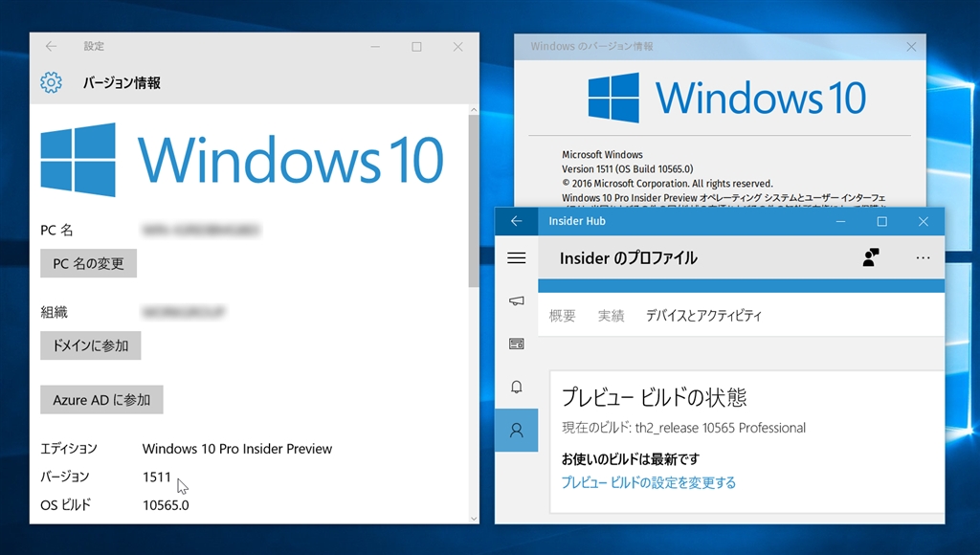Image resolution: width=980 pixels, height=555 pixels.
Task: Close the Windows のバージョン情報 dialog
Action: tap(911, 47)
